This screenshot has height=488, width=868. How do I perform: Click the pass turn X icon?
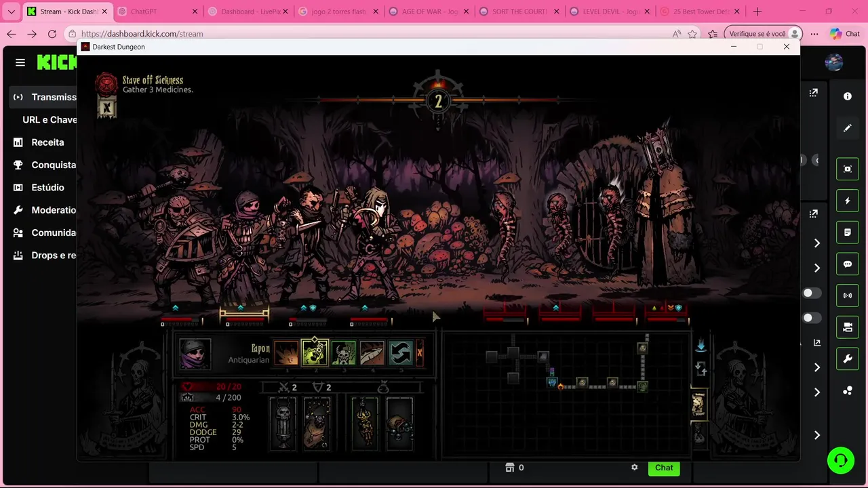(x=420, y=353)
